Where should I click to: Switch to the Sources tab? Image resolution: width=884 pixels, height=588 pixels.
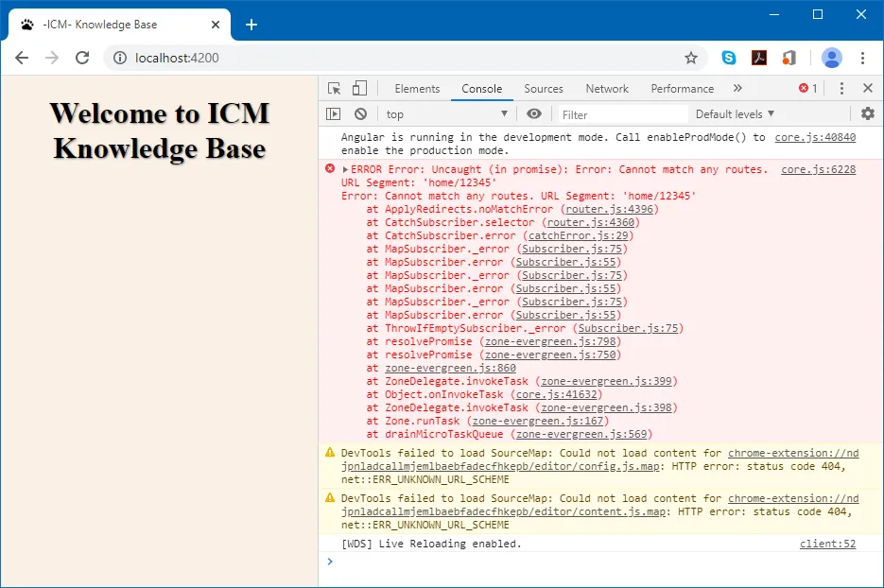pyautogui.click(x=544, y=89)
